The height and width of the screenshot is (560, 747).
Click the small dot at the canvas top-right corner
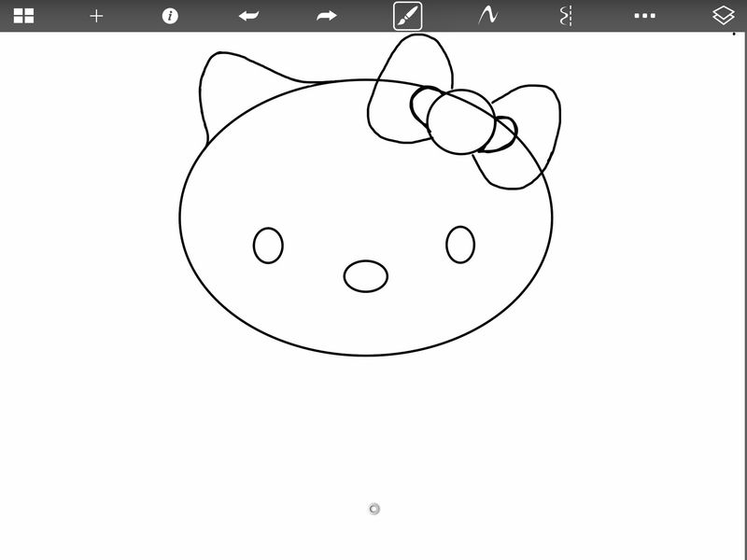click(734, 34)
